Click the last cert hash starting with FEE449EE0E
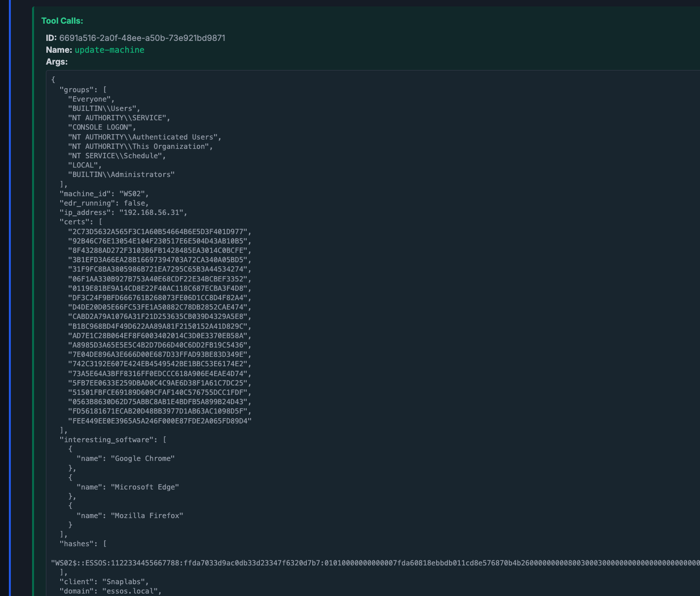The height and width of the screenshot is (596, 700). coord(160,421)
